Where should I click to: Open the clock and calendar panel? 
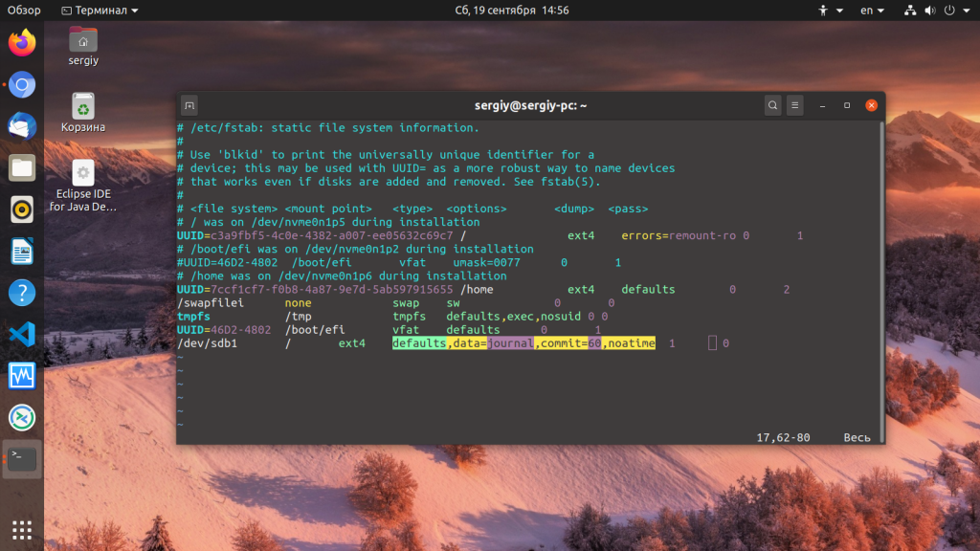(x=512, y=10)
